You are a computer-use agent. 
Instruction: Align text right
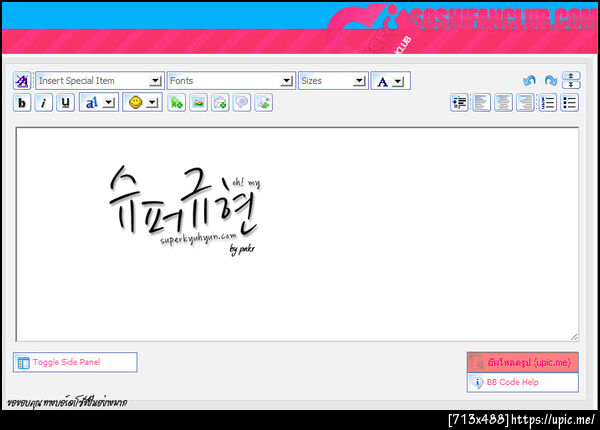(x=525, y=103)
